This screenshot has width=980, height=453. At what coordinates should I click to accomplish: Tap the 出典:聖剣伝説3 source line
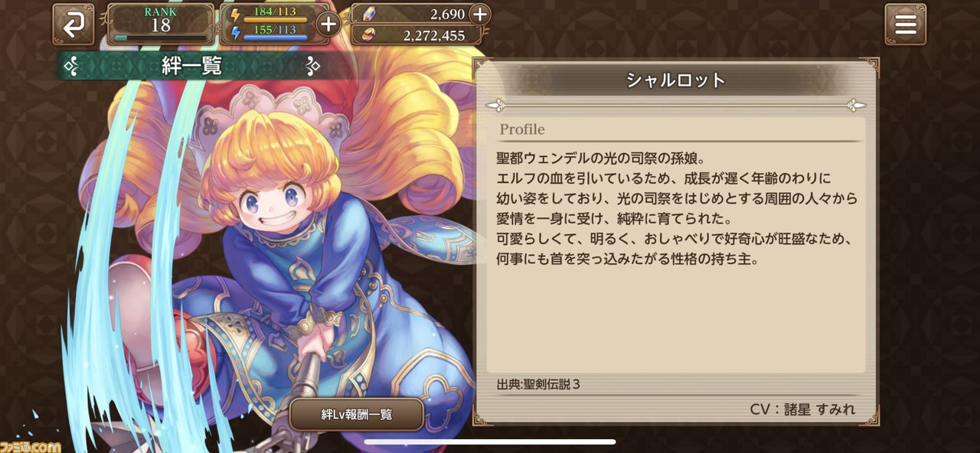click(539, 384)
